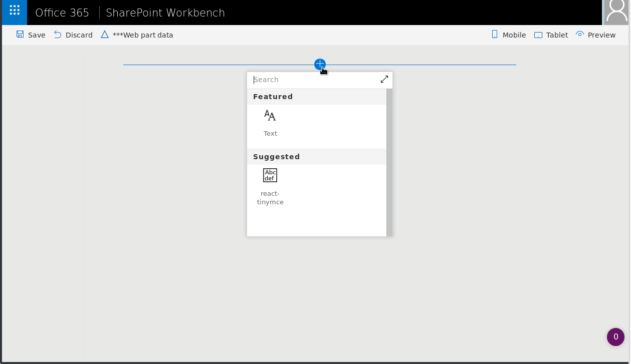Click the Office 365 title link

pyautogui.click(x=62, y=13)
